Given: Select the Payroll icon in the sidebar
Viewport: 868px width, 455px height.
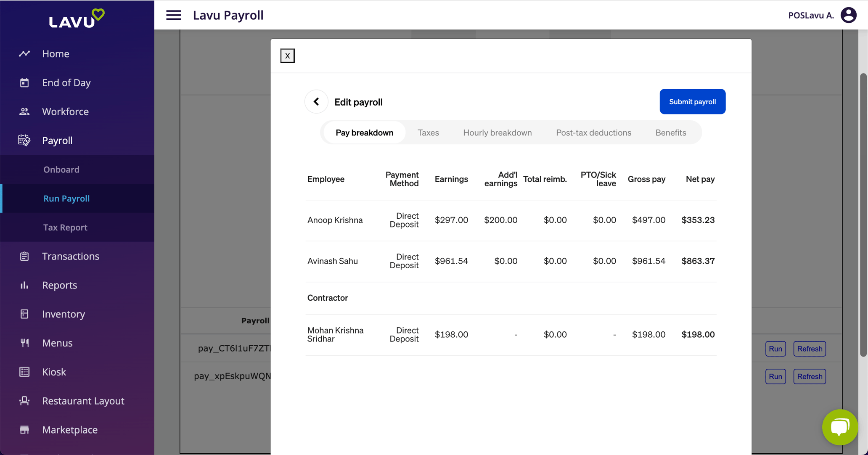Looking at the screenshot, I should click(24, 140).
